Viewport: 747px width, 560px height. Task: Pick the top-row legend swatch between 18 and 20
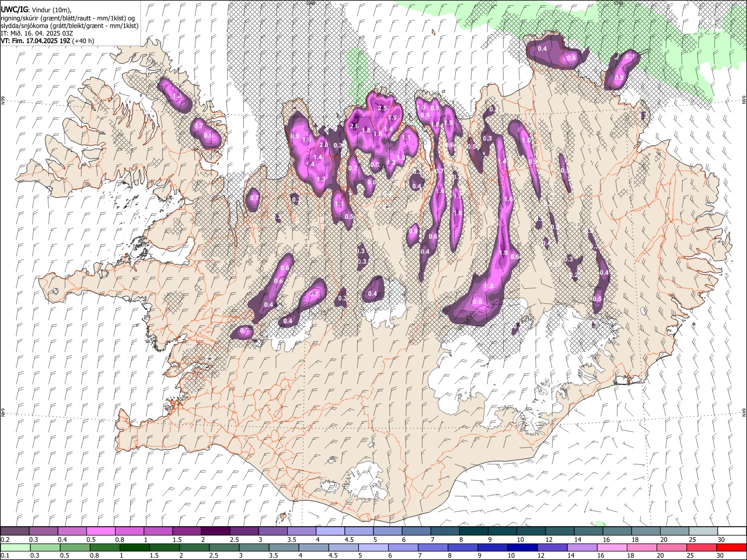pyautogui.click(x=646, y=531)
